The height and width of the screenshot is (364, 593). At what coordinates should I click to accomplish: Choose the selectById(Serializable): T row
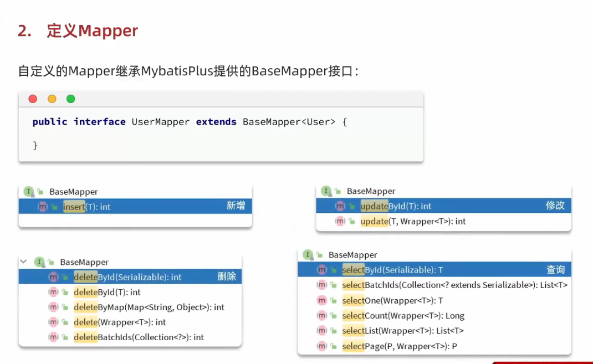(392, 270)
